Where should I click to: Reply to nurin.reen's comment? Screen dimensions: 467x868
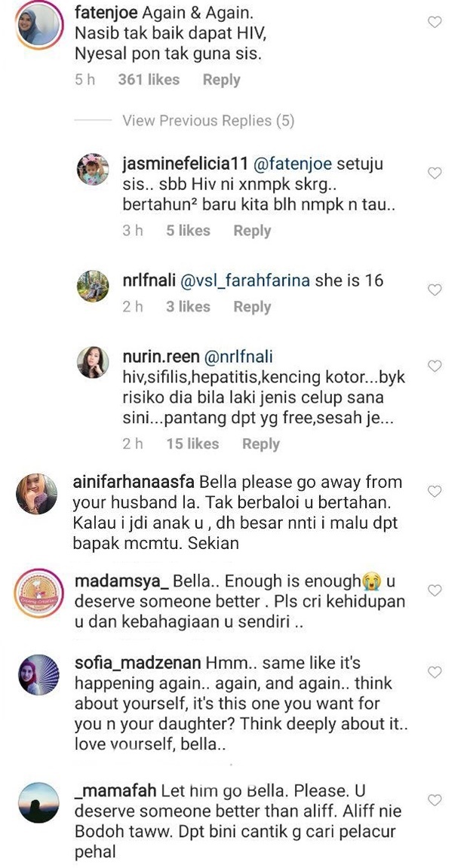261,444
